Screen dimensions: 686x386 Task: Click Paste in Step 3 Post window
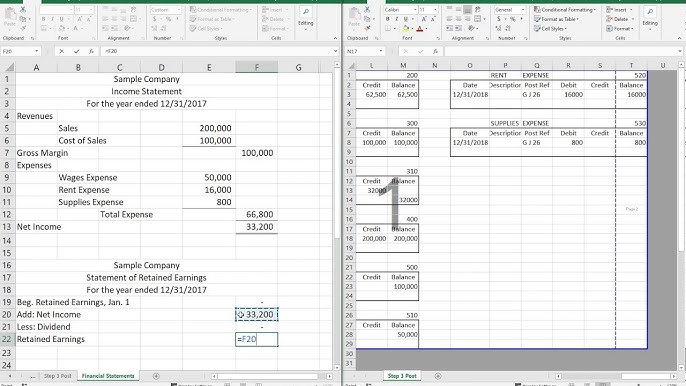(354, 18)
